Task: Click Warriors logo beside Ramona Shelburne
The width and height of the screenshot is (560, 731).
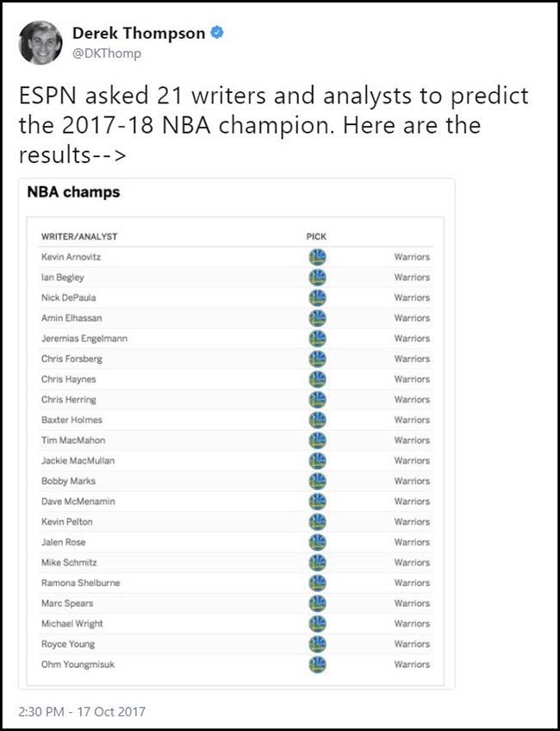Action: [318, 583]
